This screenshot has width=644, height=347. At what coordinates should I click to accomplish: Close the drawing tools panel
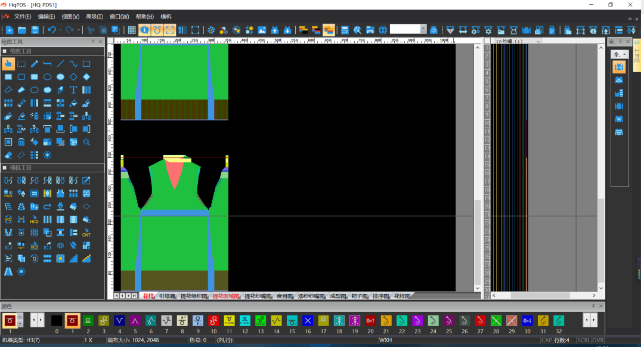(101, 42)
